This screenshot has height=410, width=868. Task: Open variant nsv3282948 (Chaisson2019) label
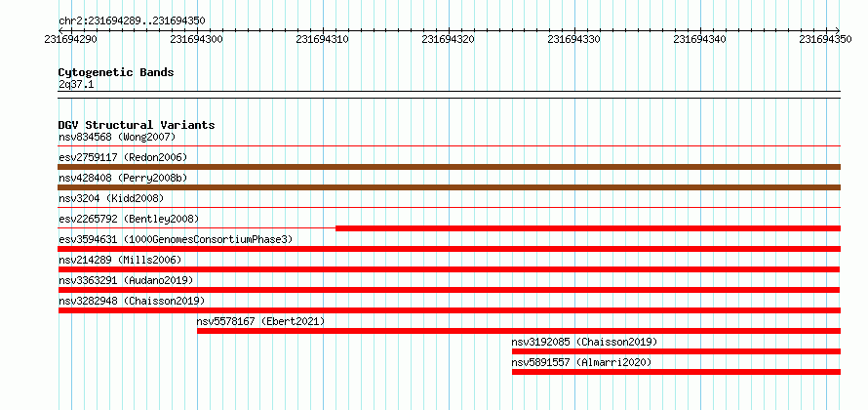pyautogui.click(x=132, y=301)
